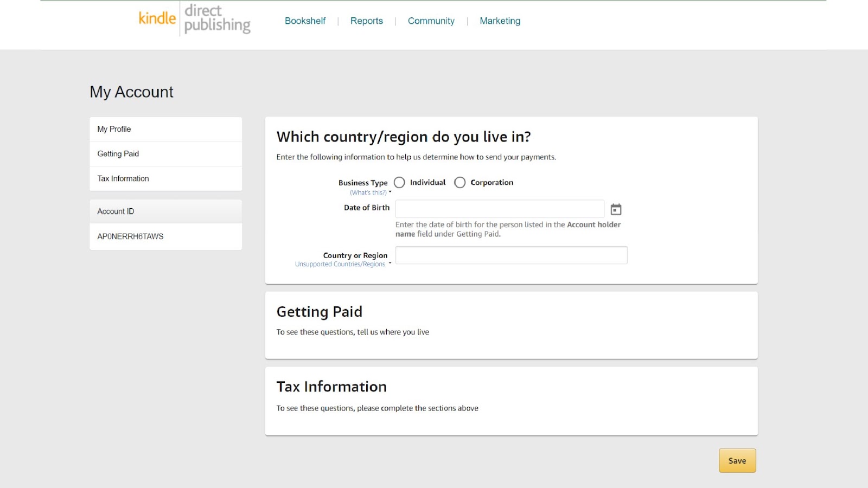
Task: Navigate to the Community page
Action: [x=431, y=21]
